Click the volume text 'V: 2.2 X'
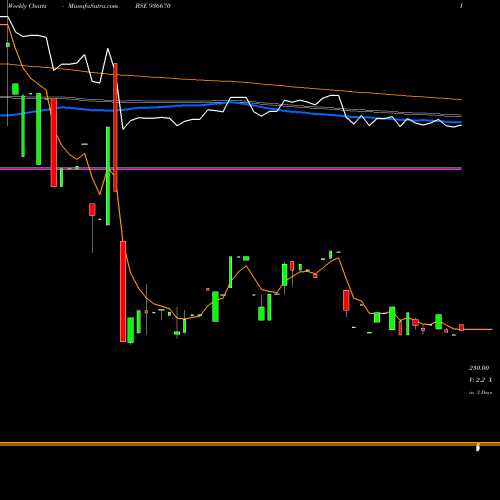 [480, 380]
